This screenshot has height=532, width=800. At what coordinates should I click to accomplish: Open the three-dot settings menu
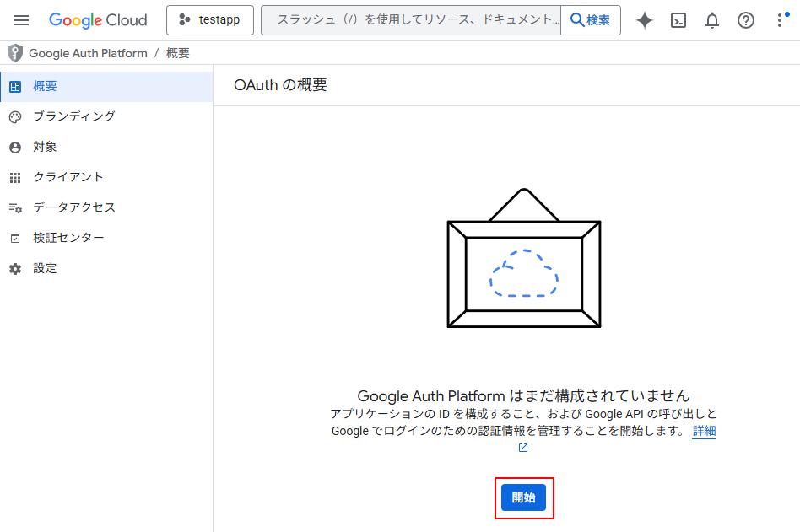click(x=779, y=20)
